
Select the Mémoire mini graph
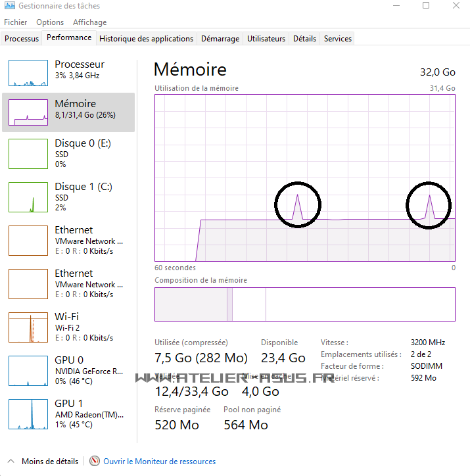click(28, 112)
